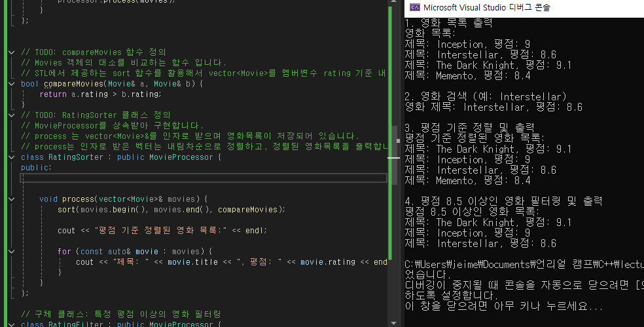Viewport: 644px width, 327px height.
Task: Click console line '이 창을 닫으려면 아무 키나 누르세요...'
Action: [x=504, y=307]
